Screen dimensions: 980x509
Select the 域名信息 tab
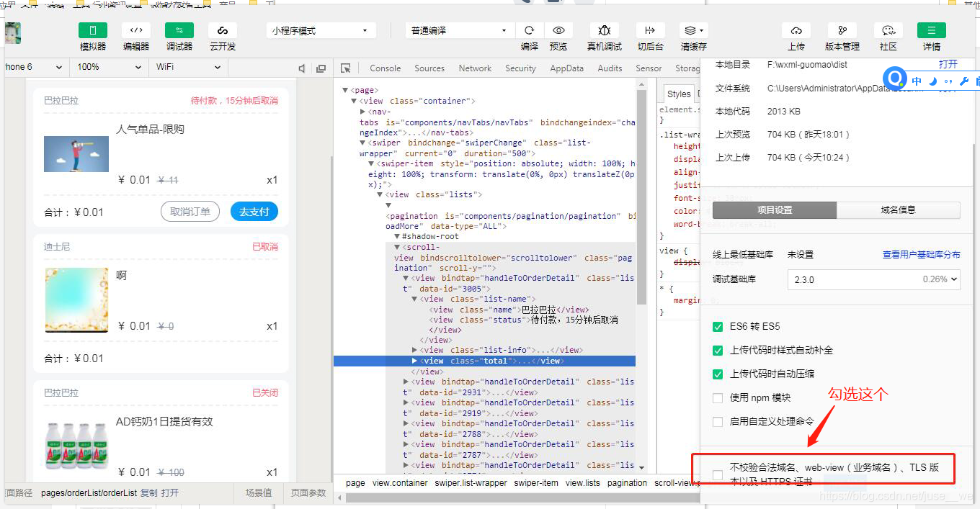(x=899, y=210)
